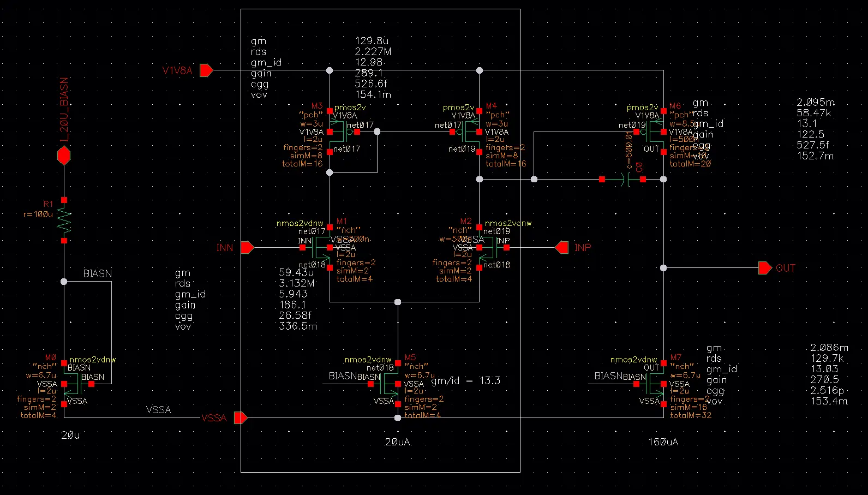
Task: Select the VSSA wire label on bottom rail
Action: (158, 410)
